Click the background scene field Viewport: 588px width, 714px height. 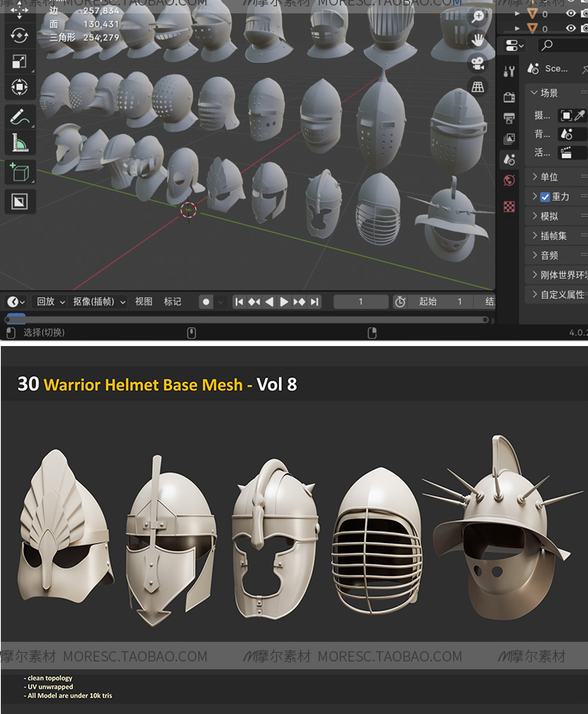(x=572, y=134)
